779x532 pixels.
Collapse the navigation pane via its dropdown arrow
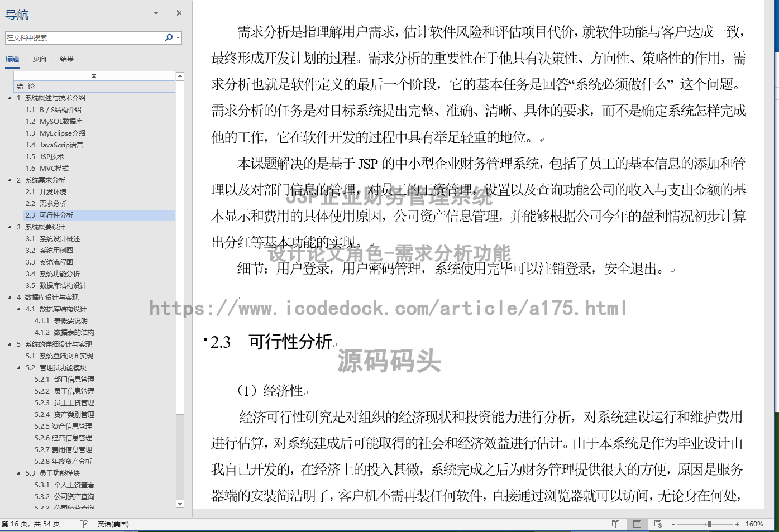pyautogui.click(x=156, y=12)
